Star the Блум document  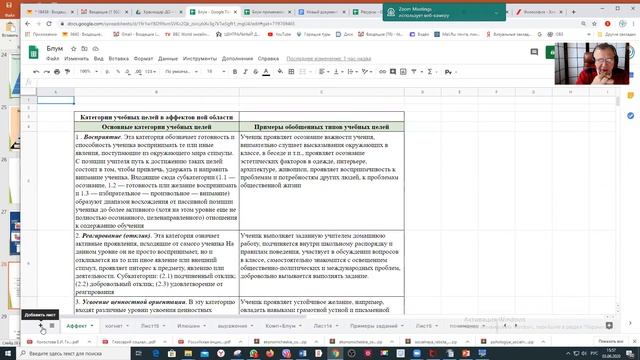[73, 49]
